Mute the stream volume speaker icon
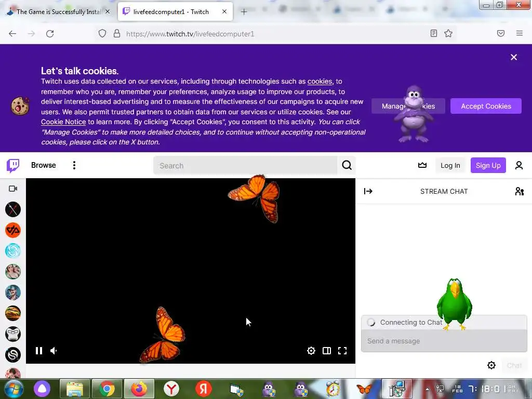Viewport: 532px width, 399px height. click(54, 351)
